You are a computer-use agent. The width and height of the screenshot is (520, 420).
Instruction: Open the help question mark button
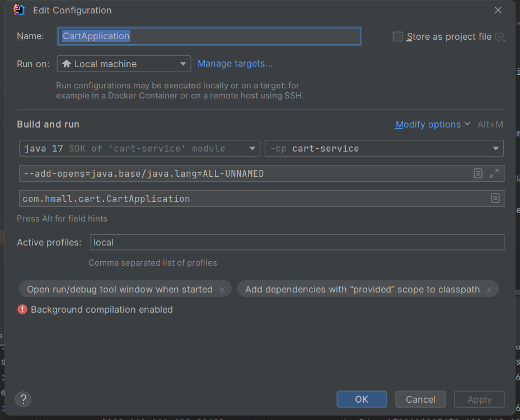(x=23, y=399)
